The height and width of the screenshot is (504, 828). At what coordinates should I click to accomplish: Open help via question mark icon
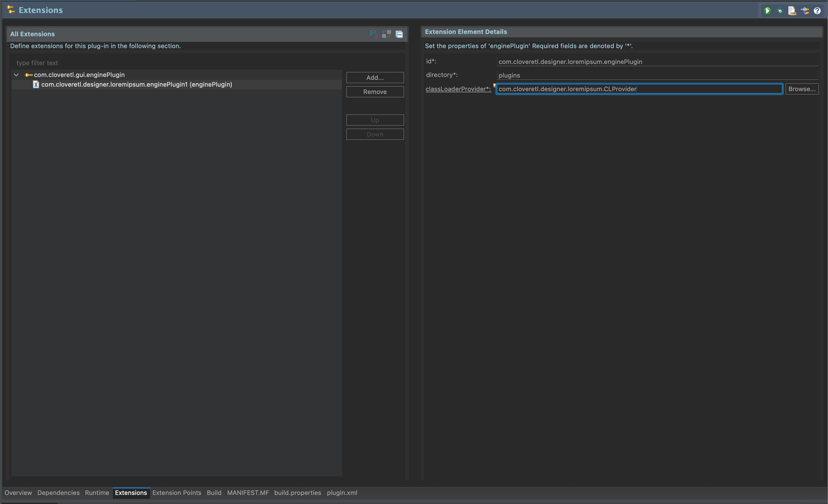point(817,11)
